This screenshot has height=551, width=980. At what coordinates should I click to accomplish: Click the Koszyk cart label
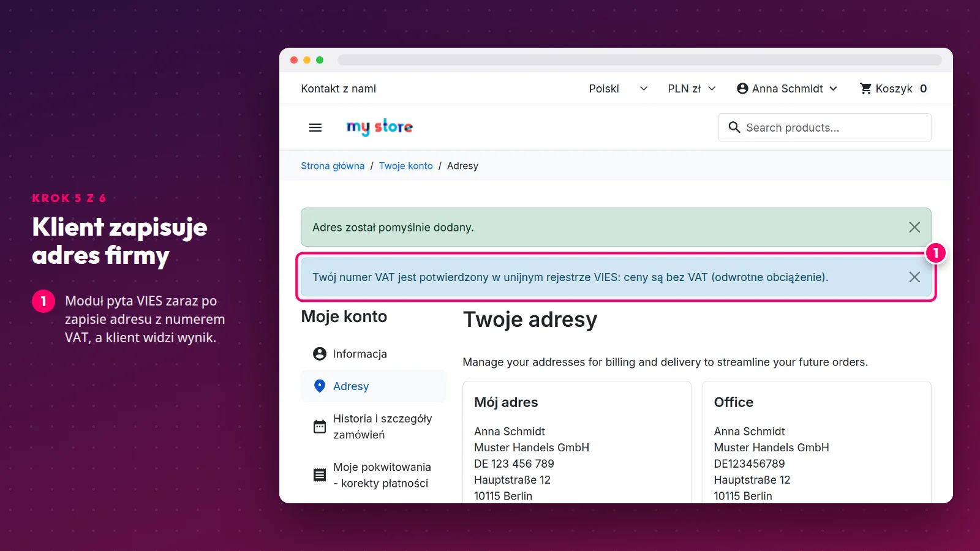click(894, 89)
